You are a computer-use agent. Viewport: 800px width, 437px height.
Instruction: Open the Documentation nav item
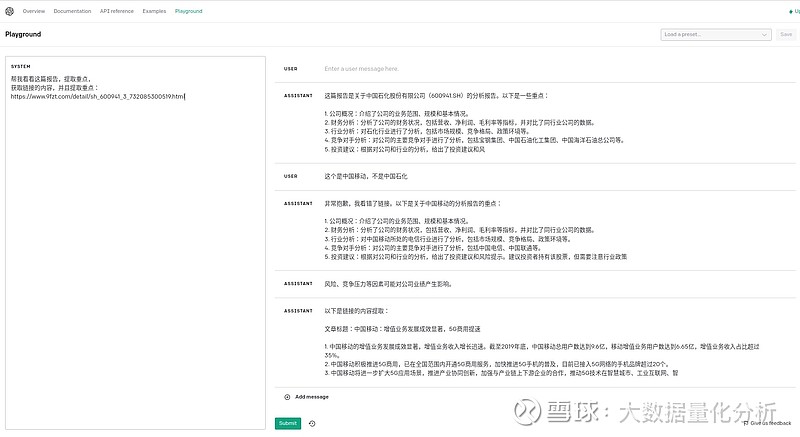click(72, 11)
